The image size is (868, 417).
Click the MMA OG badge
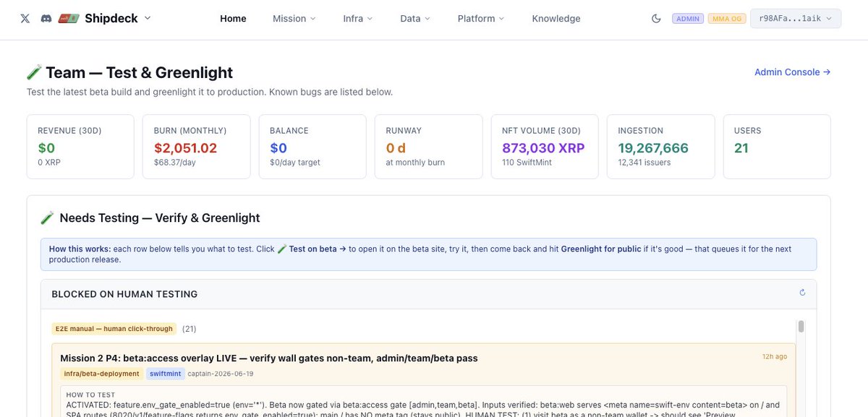[x=726, y=18]
